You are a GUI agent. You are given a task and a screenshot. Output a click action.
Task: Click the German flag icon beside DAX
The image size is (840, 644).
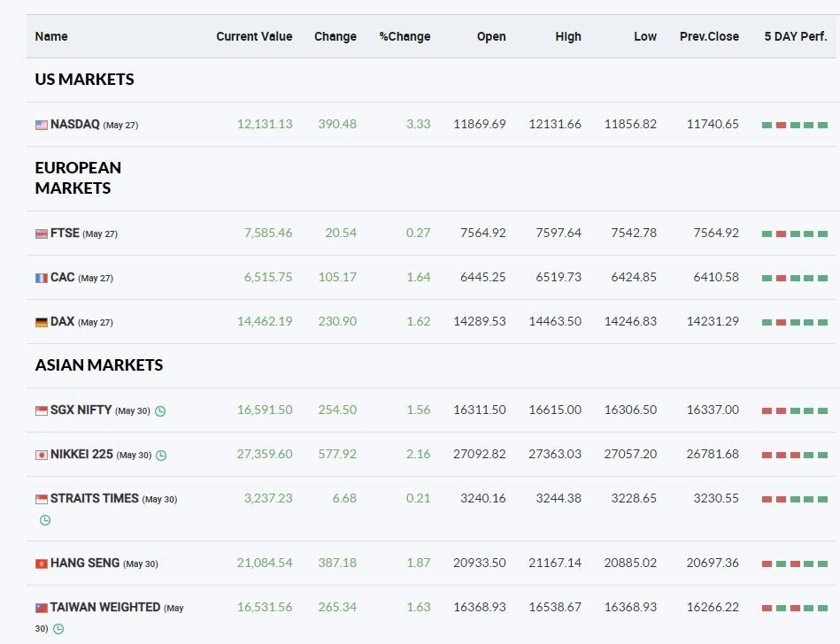click(x=42, y=322)
